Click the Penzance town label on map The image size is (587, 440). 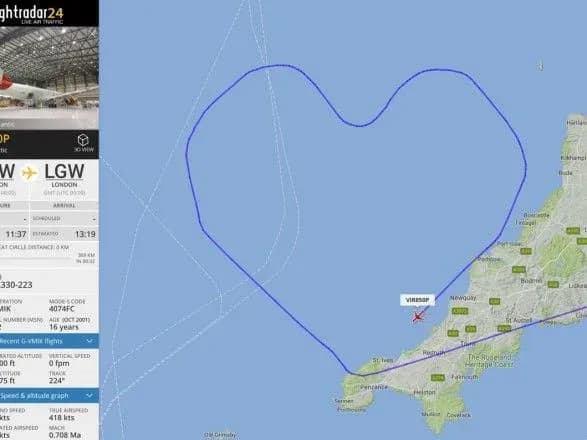pyautogui.click(x=374, y=387)
